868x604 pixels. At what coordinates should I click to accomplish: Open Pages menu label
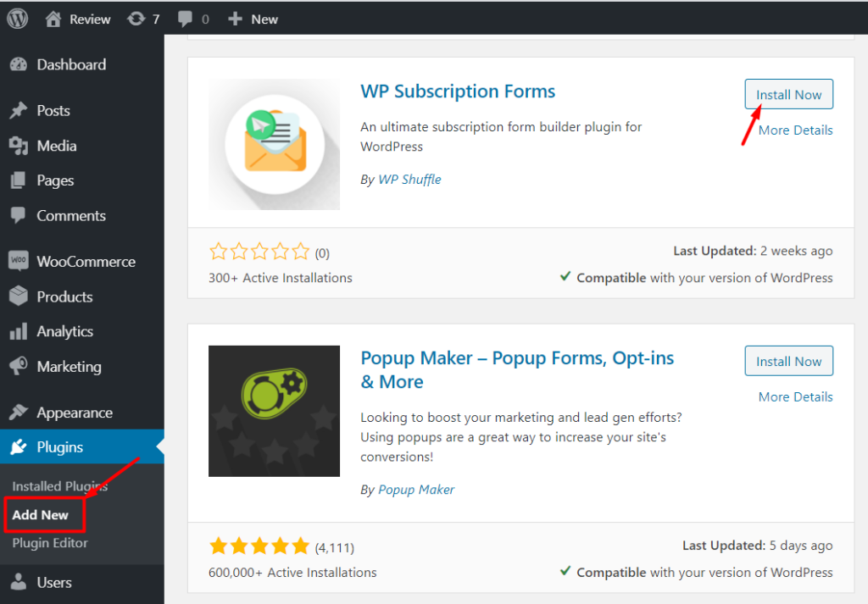[55, 181]
